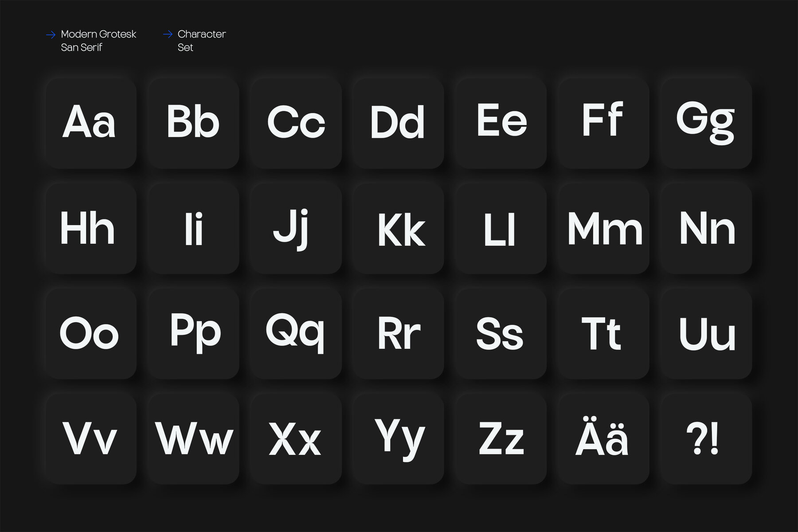Click the blue arrow beside Character Set
Image resolution: width=798 pixels, height=532 pixels.
click(x=168, y=35)
